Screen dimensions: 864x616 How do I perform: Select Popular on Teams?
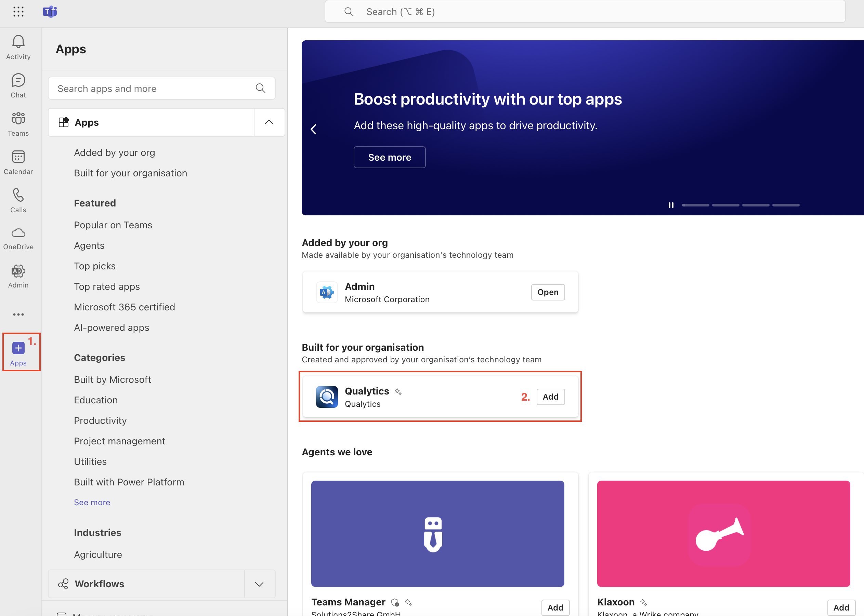point(113,225)
